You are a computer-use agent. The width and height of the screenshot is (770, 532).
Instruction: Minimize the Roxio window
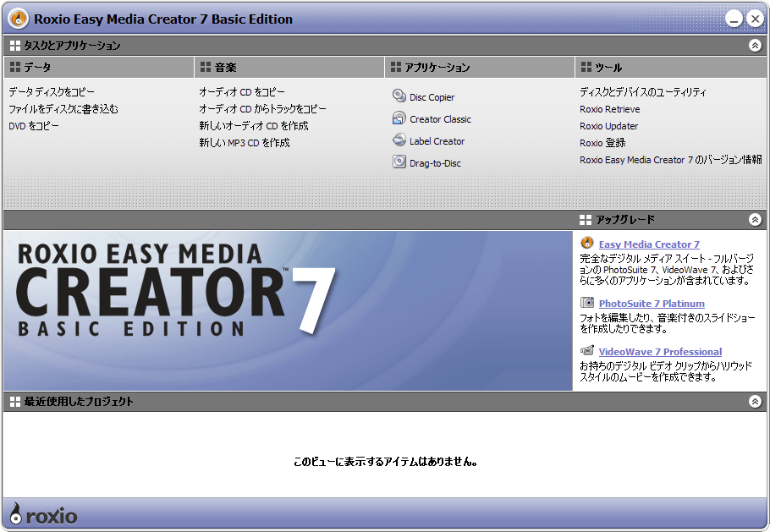pyautogui.click(x=734, y=19)
